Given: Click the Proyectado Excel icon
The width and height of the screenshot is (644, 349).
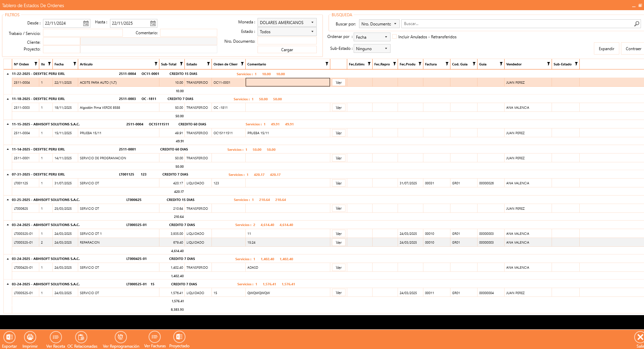Looking at the screenshot, I should pyautogui.click(x=179, y=337).
